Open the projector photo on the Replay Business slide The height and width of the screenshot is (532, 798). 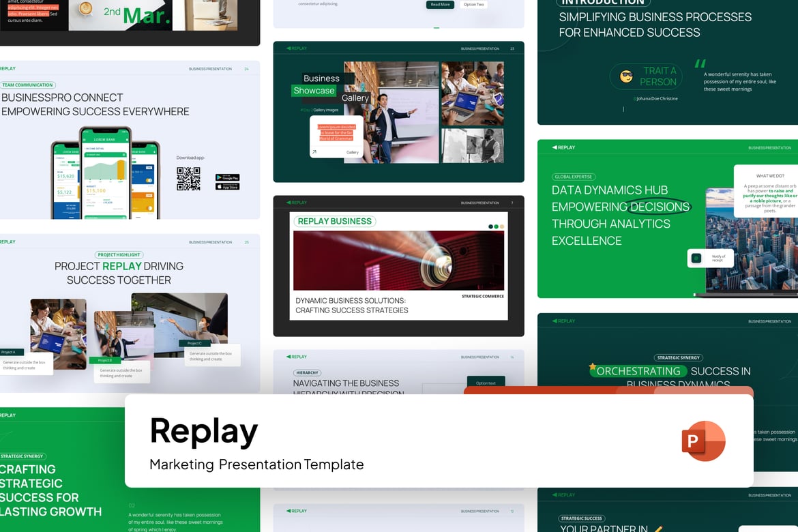click(x=398, y=261)
